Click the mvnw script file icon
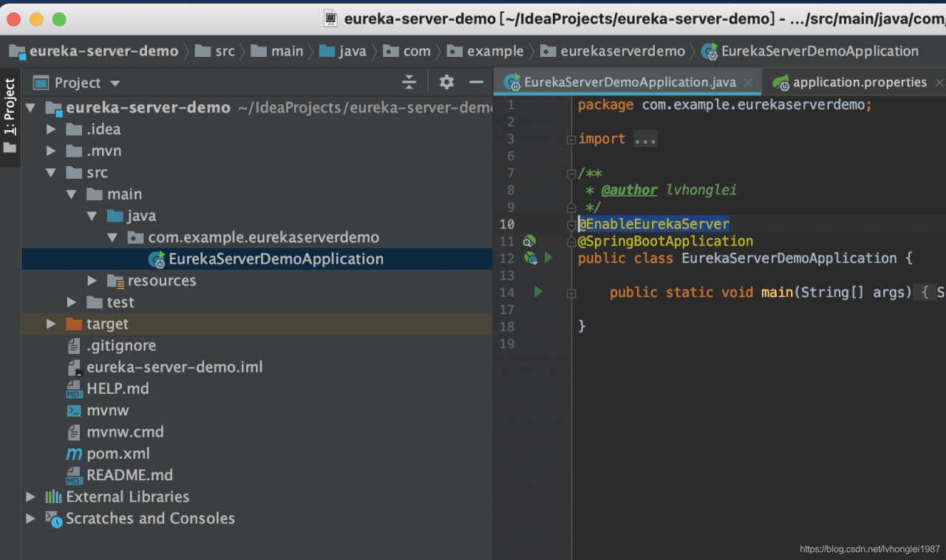This screenshot has height=560, width=946. click(x=74, y=410)
